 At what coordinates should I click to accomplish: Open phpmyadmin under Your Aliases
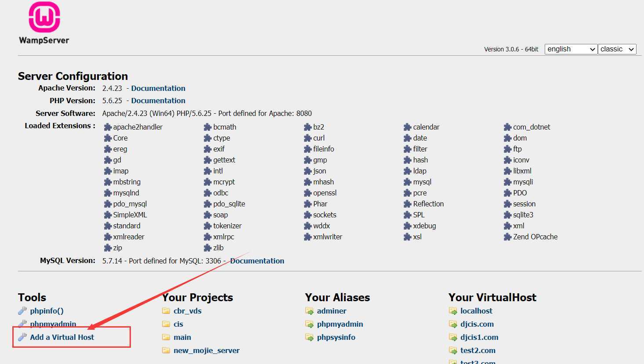coord(340,324)
